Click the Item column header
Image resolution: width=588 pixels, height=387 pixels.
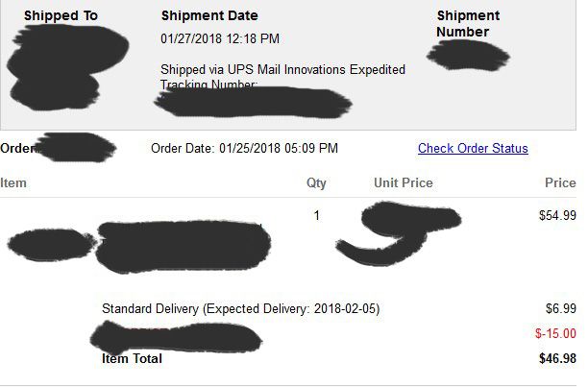tap(13, 182)
